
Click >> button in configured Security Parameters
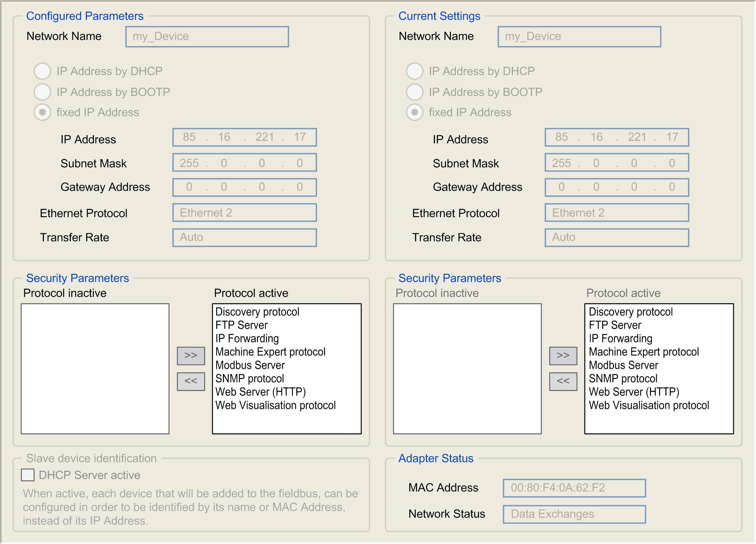(x=191, y=356)
